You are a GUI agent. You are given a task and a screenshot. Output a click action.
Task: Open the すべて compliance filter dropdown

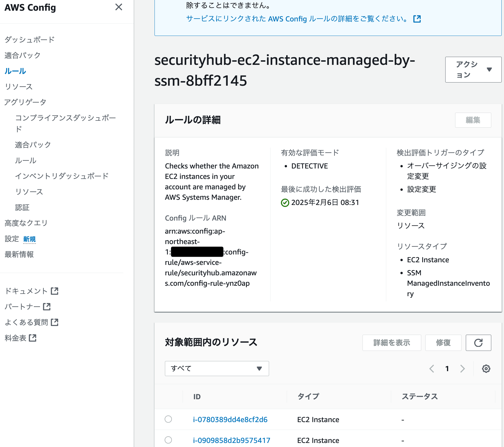click(x=217, y=369)
